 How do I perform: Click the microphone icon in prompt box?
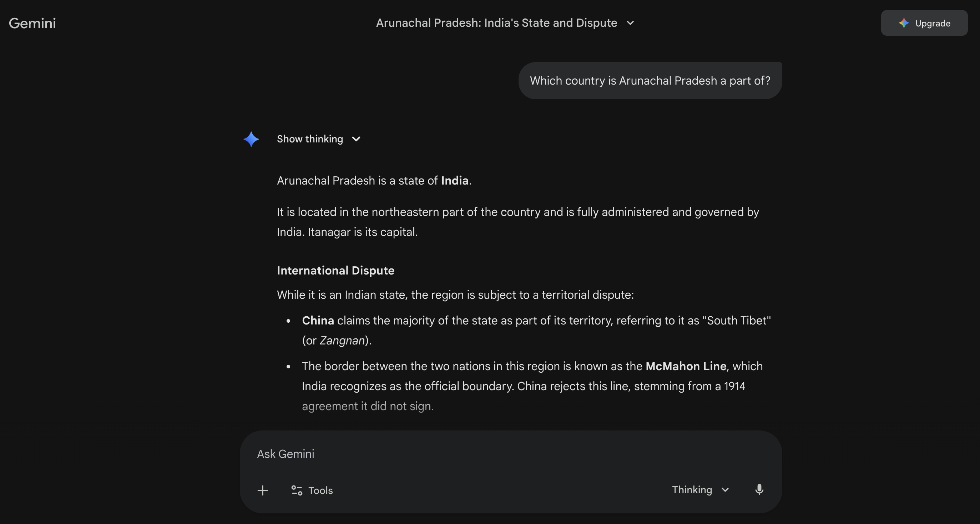(x=759, y=489)
